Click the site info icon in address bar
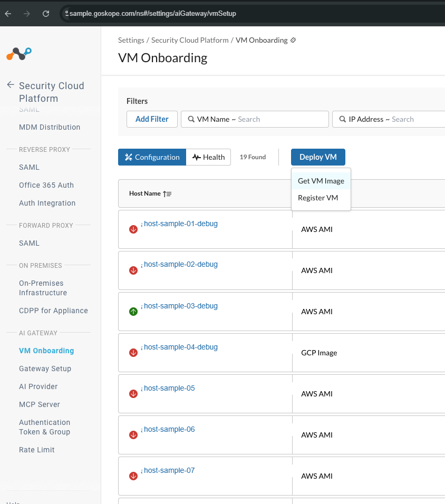 click(x=66, y=13)
